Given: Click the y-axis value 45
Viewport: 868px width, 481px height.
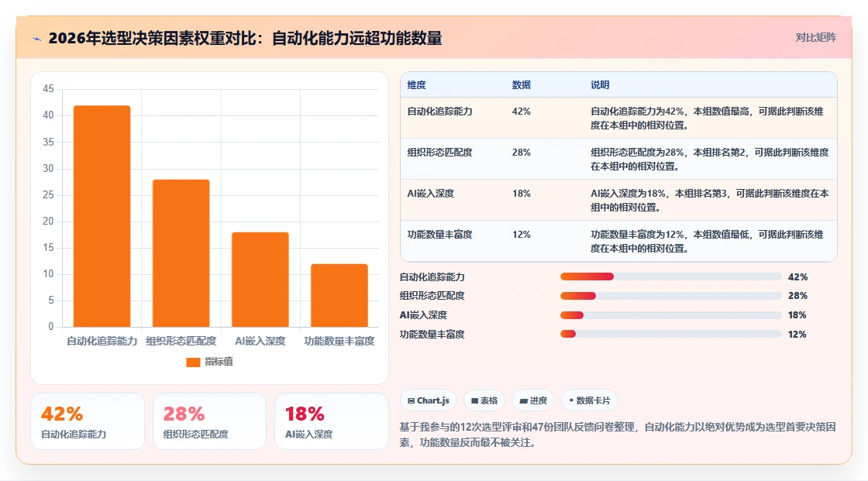Looking at the screenshot, I should click(x=48, y=88).
